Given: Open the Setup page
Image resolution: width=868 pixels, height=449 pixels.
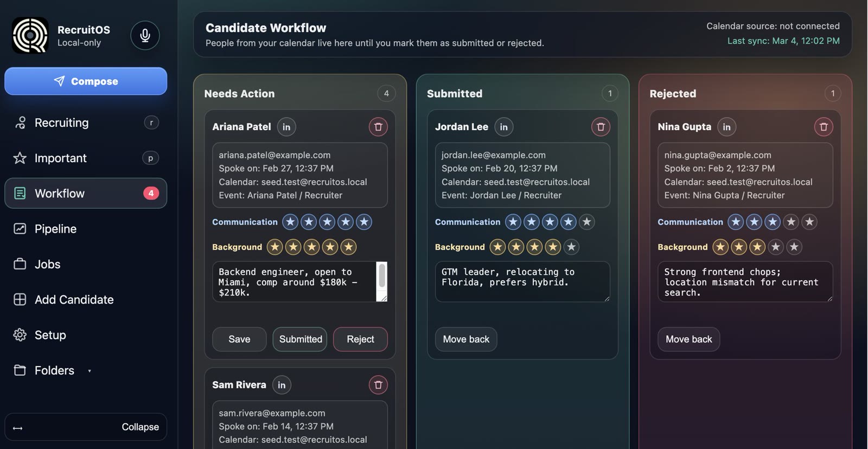Looking at the screenshot, I should [x=86, y=335].
